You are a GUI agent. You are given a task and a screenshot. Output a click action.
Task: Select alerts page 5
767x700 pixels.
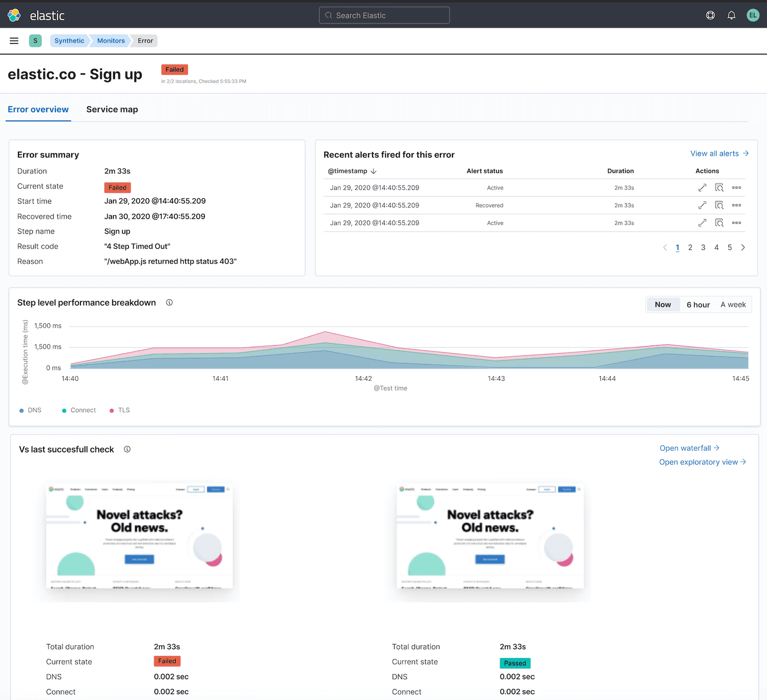730,248
